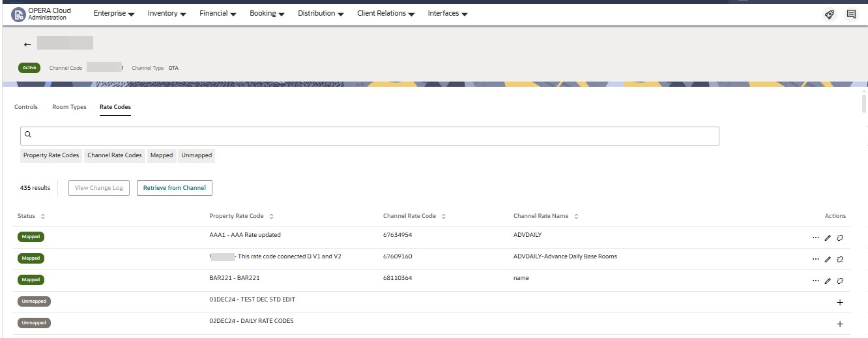
Task: Click the View Change Log button
Action: (x=99, y=188)
